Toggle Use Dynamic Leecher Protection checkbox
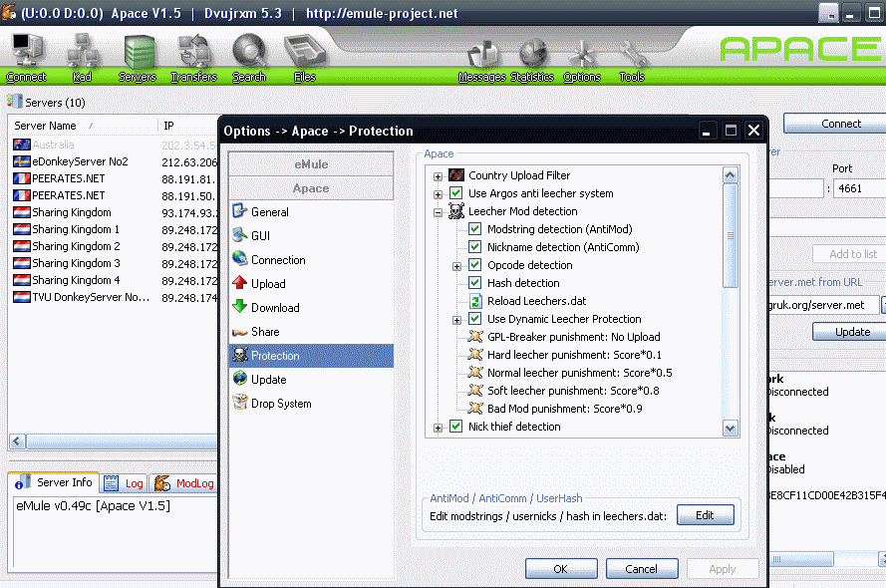Screen dimensions: 886x588 [475, 319]
